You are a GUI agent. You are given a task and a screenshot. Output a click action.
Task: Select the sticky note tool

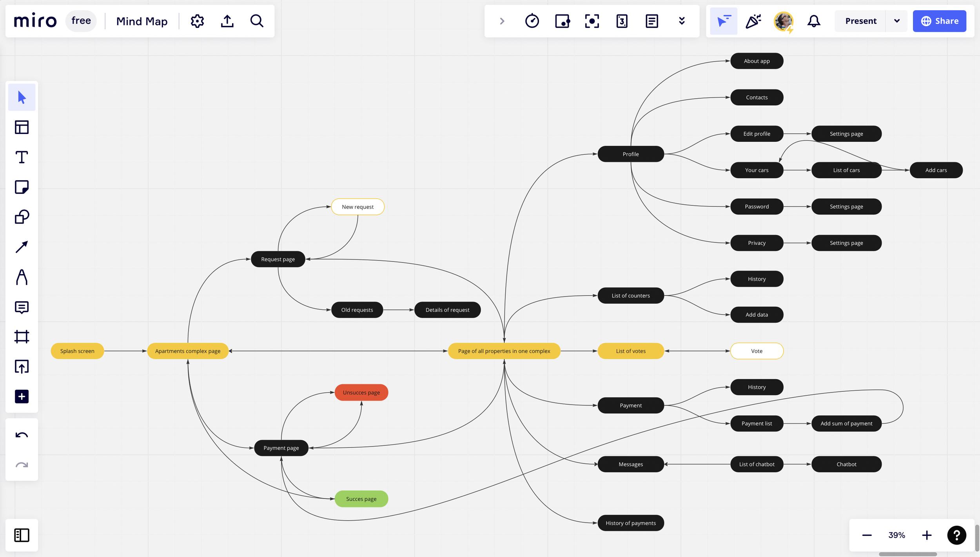coord(22,187)
